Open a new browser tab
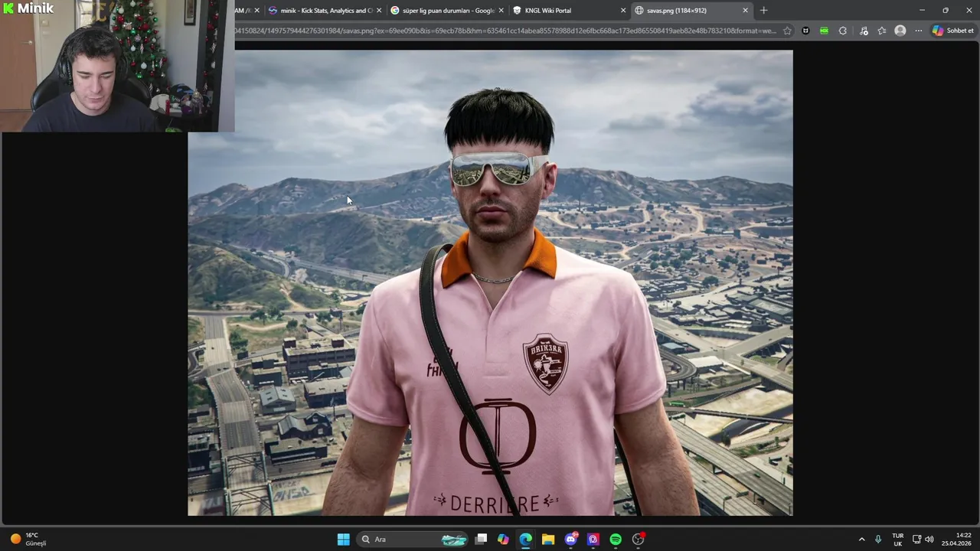 click(x=763, y=11)
